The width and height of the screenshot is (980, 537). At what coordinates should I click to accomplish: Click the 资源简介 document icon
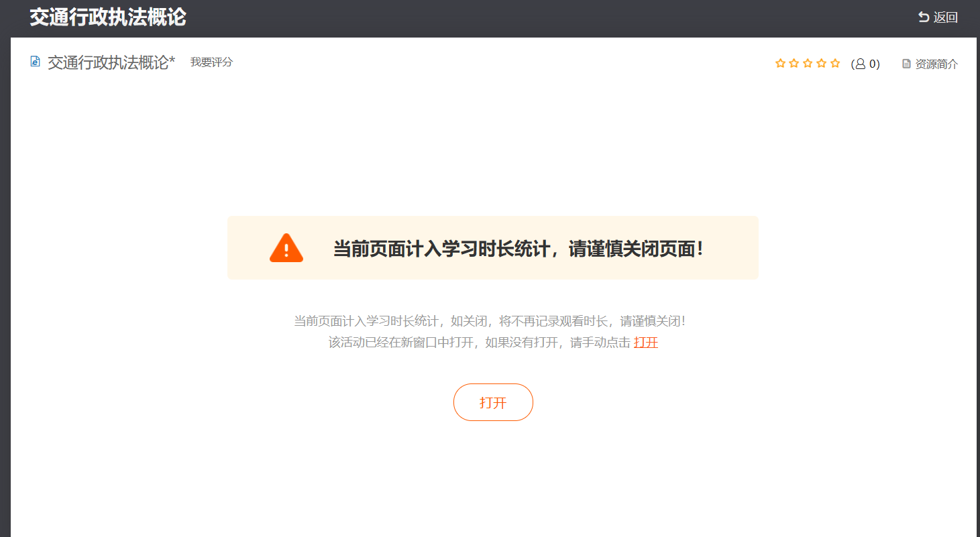click(x=907, y=64)
